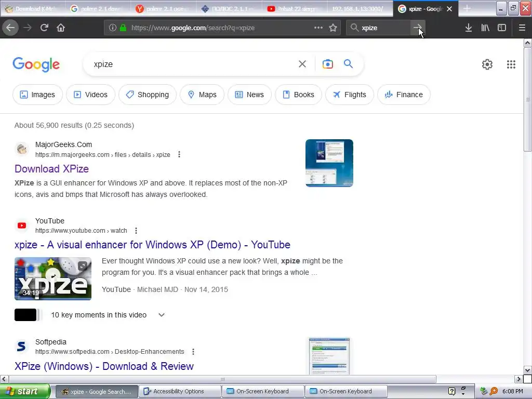Click MajorGeeks.Com site name
This screenshot has height=399, width=532.
tap(63, 144)
